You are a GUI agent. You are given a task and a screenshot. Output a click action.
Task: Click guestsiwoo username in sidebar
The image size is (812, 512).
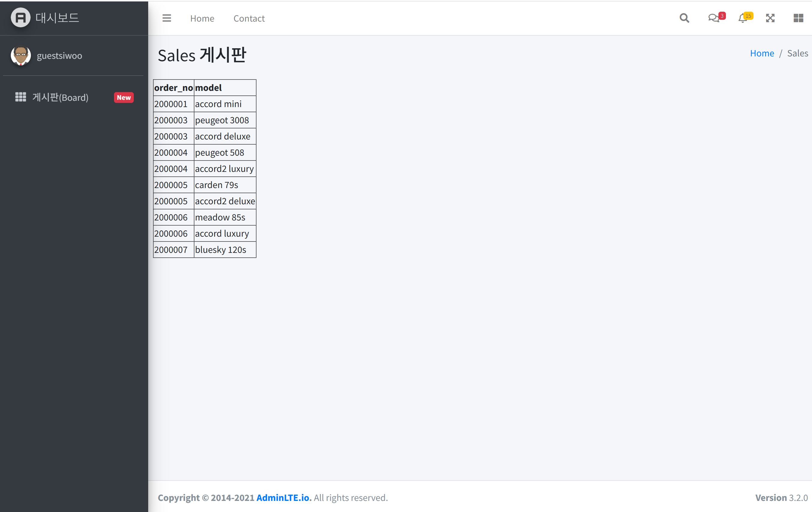(x=59, y=56)
